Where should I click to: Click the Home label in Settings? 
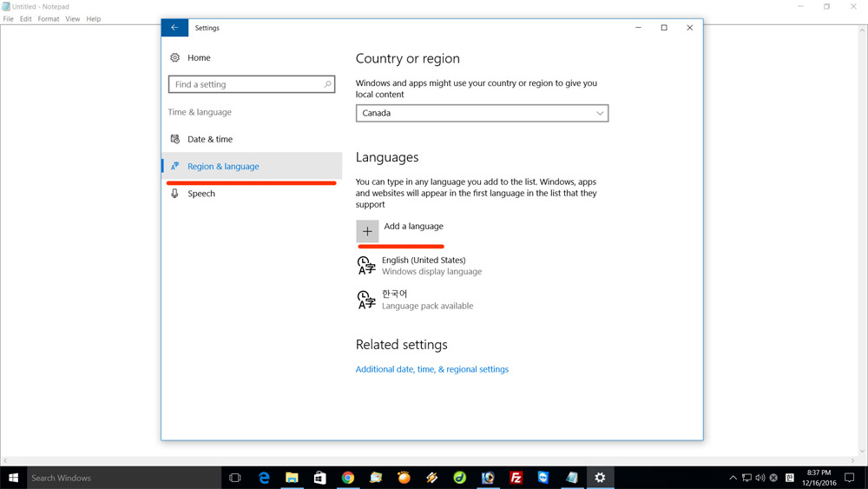tap(199, 57)
